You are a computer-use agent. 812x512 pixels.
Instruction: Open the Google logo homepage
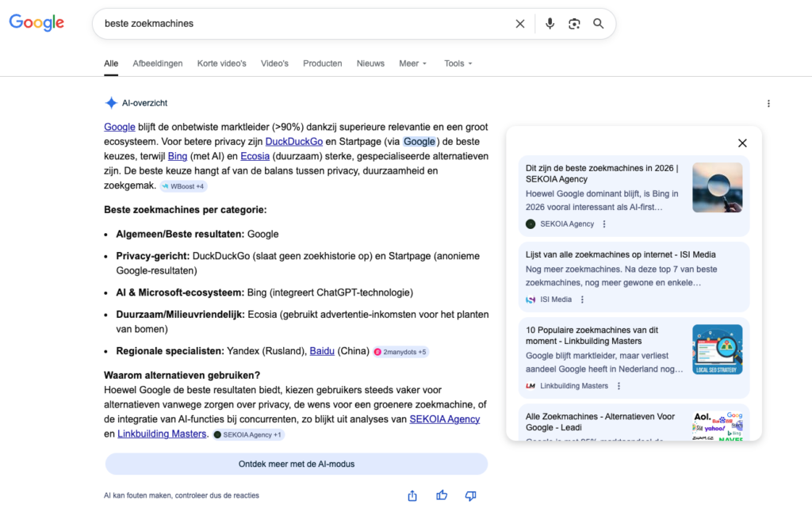[36, 23]
